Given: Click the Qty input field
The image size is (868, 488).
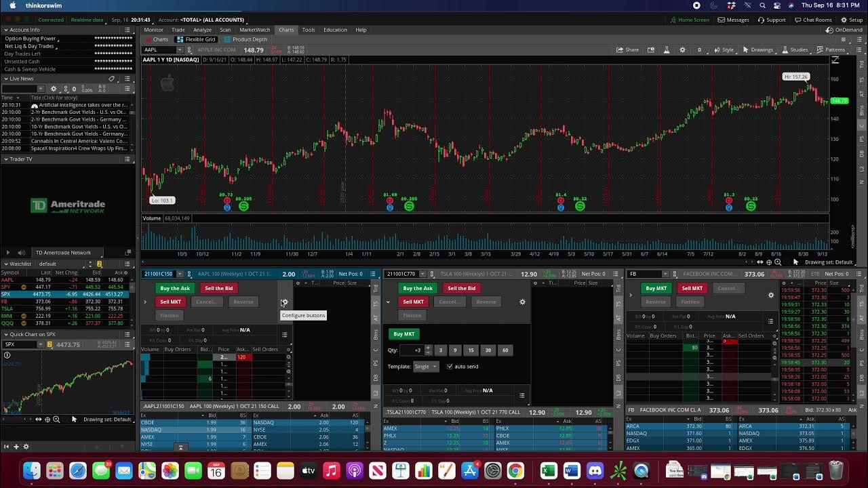Looking at the screenshot, I should 412,350.
